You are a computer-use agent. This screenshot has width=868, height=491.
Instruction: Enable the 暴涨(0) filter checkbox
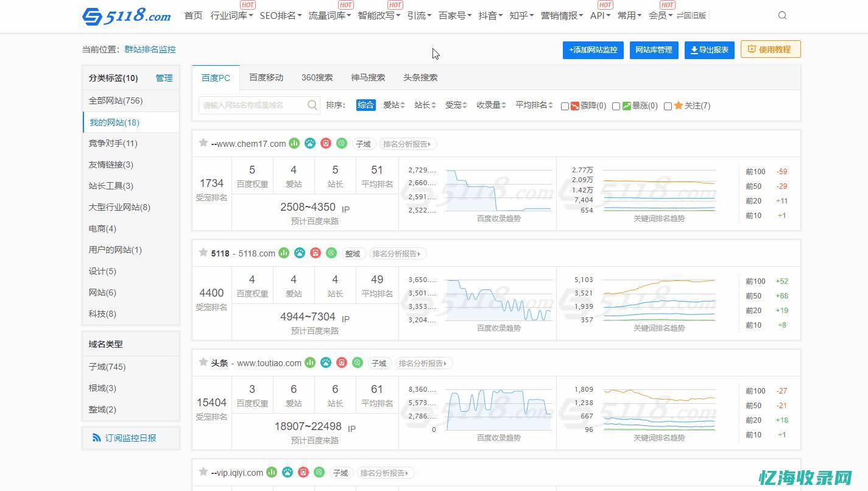[616, 106]
